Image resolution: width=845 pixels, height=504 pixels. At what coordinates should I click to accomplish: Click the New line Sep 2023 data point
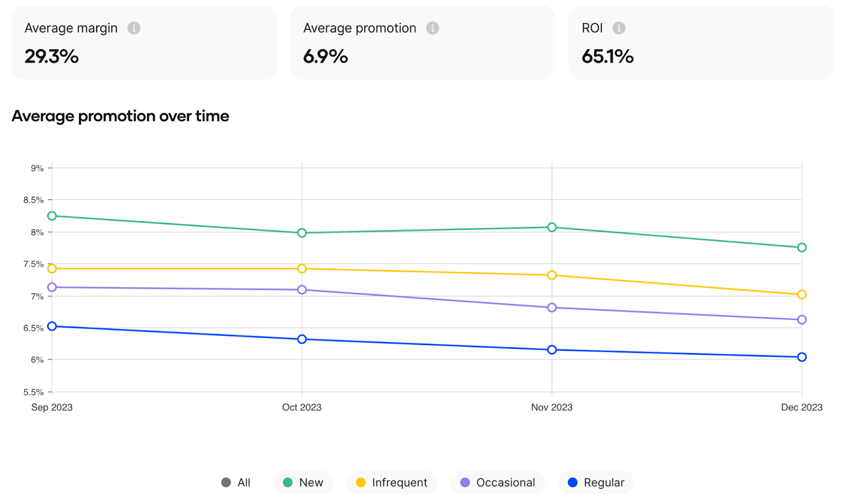[52, 216]
